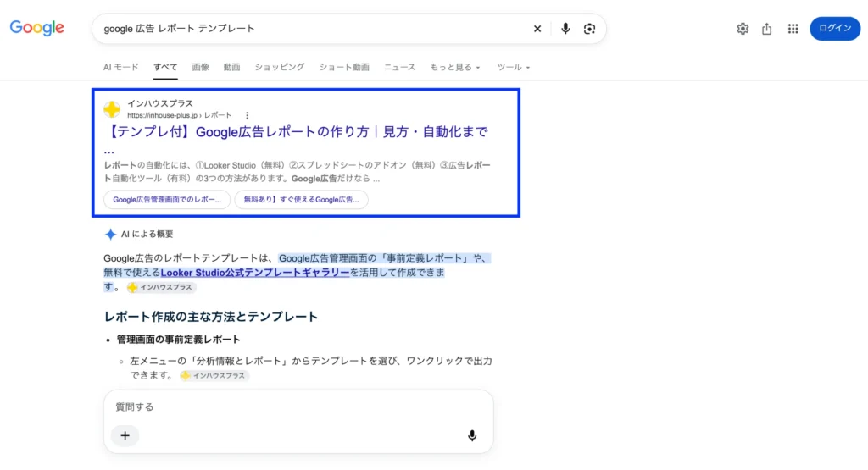Click the 質問する input field

tap(298, 407)
